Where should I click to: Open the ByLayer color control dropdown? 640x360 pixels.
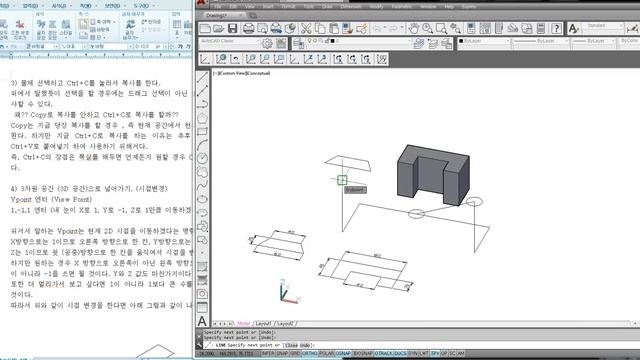coord(484,41)
